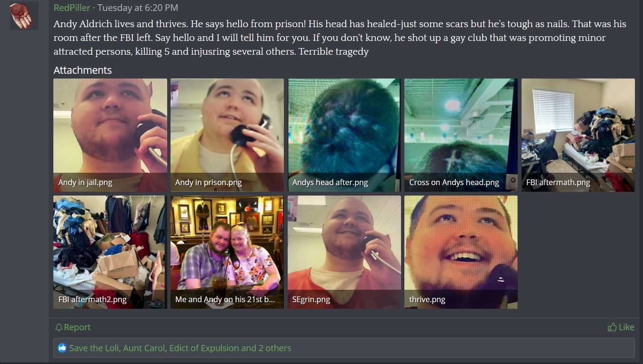The image size is (643, 364).
Task: Open the Andy in jail.png attachment
Action: [x=110, y=135]
